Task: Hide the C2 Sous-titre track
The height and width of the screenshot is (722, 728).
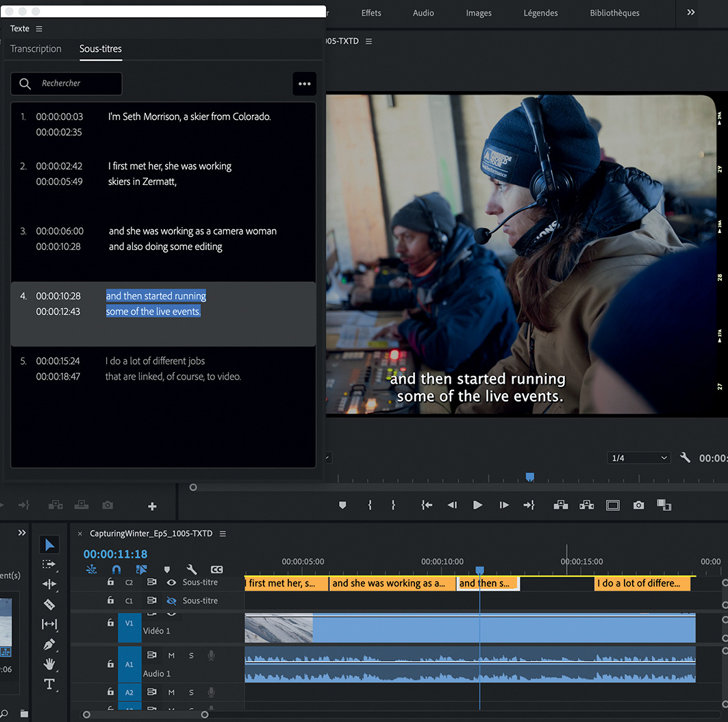Action: 171,582
